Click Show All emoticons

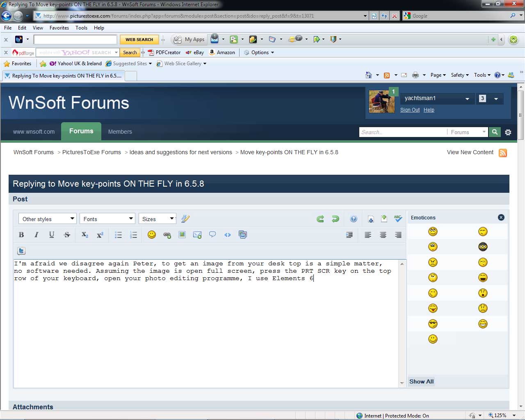click(x=421, y=381)
